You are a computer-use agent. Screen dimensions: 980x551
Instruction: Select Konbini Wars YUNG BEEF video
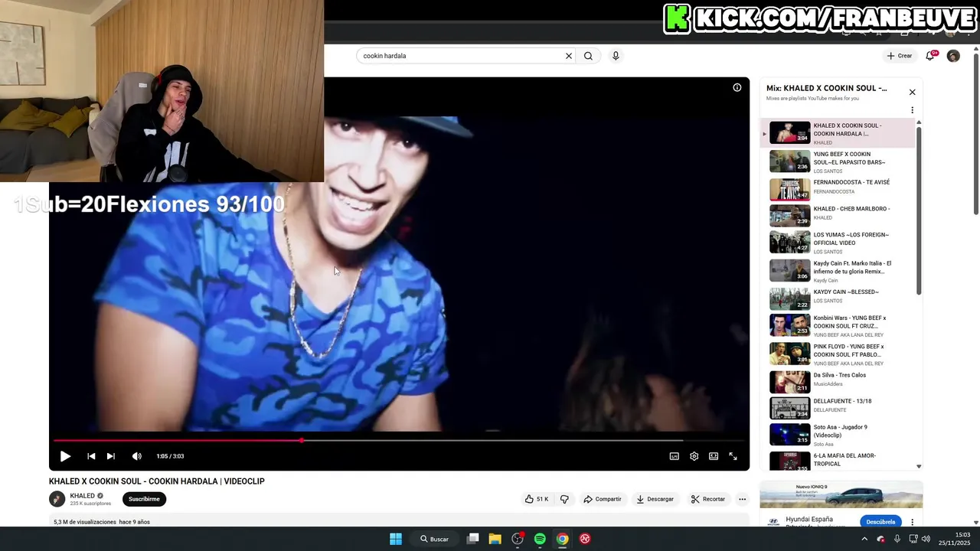(x=838, y=325)
